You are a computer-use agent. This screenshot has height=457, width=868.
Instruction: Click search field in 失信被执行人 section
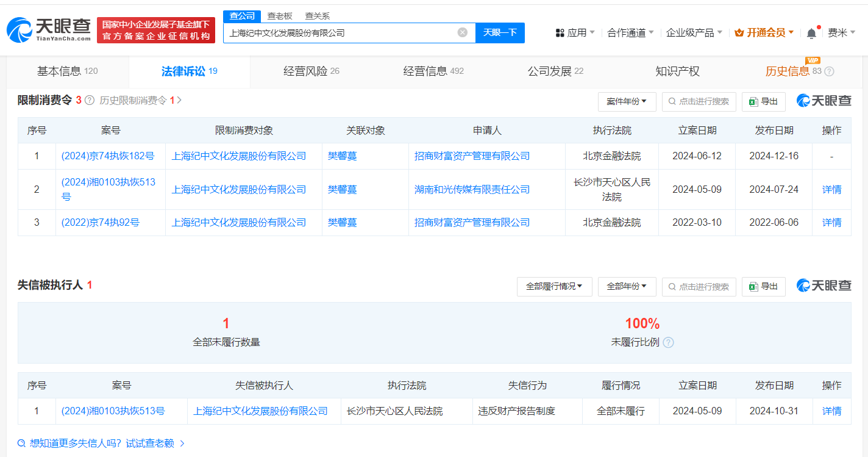(699, 287)
